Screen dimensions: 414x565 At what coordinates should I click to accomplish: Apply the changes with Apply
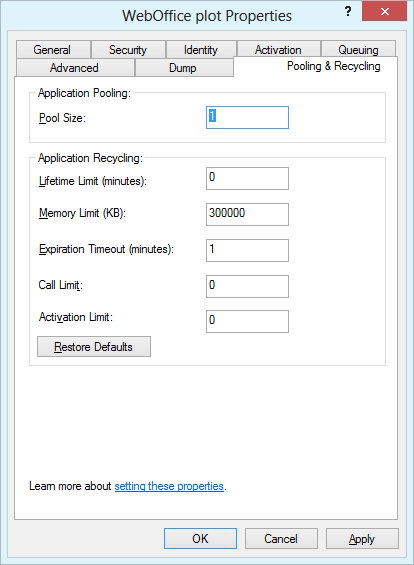coord(362,539)
